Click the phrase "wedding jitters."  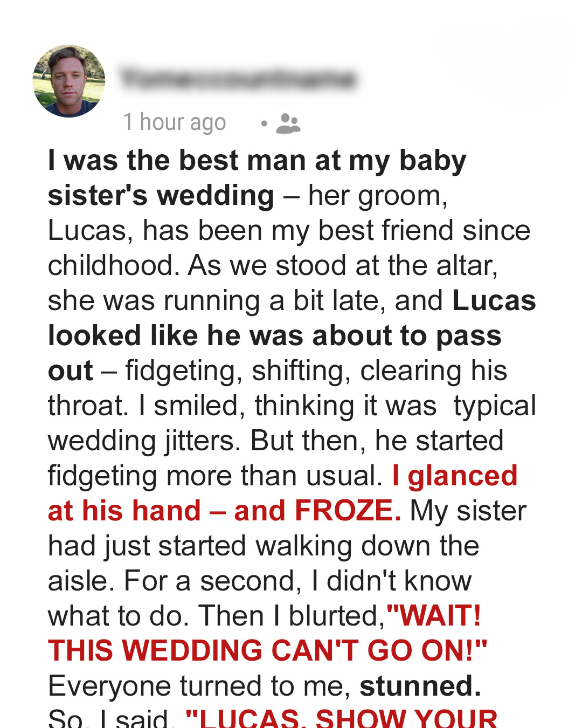click(144, 441)
